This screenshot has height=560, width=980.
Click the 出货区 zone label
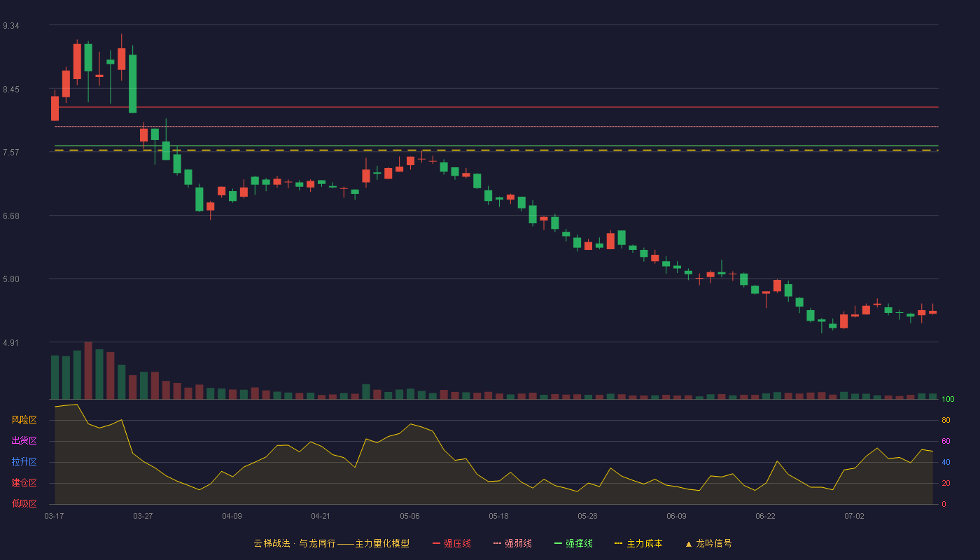coord(24,441)
